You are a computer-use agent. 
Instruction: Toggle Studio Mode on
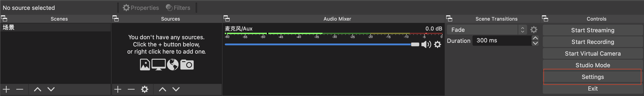[x=592, y=65]
